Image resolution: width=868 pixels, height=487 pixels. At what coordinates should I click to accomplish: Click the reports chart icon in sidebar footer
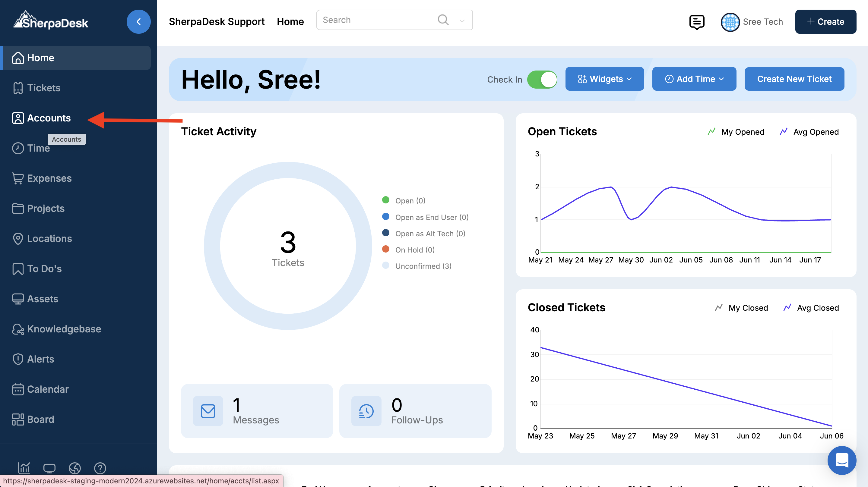(24, 468)
